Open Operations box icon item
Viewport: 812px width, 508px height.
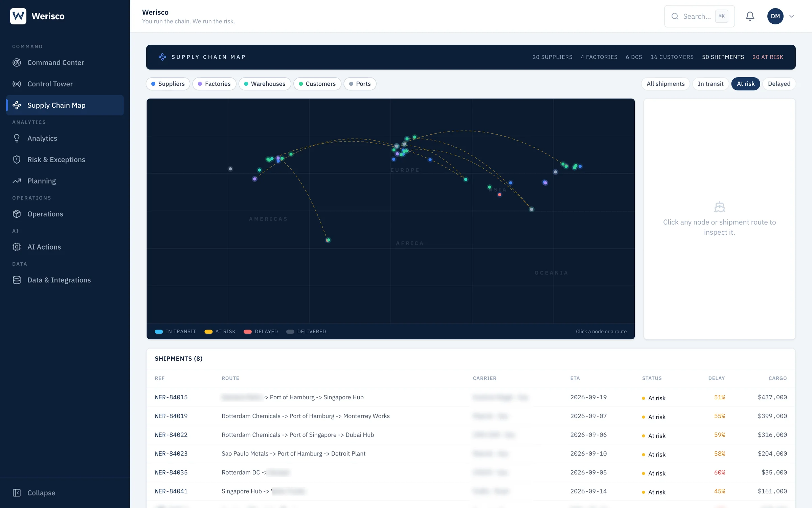coord(65,214)
